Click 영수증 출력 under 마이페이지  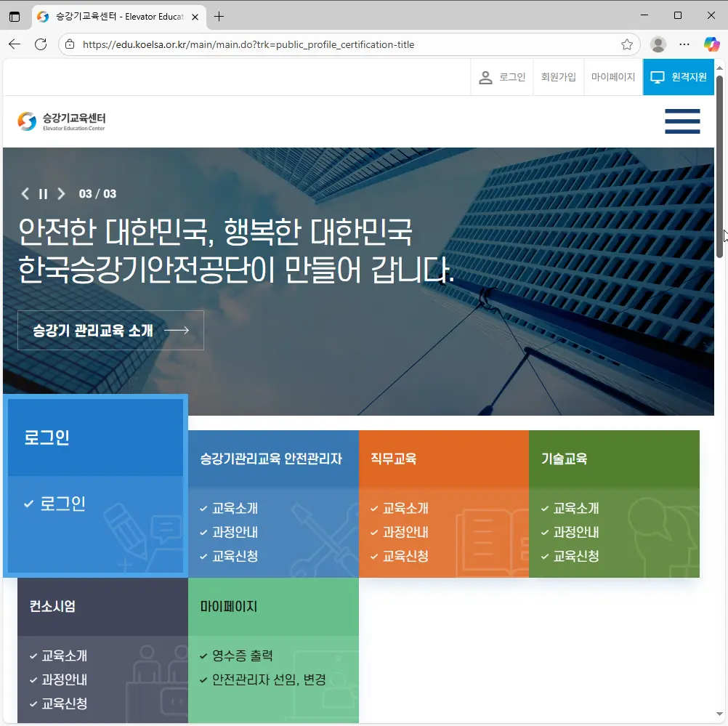(242, 656)
